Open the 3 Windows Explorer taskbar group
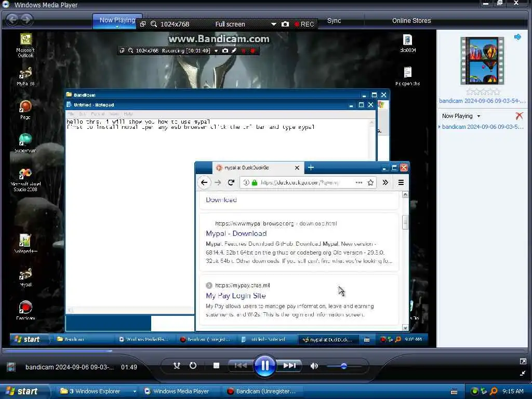532x399 pixels. [95, 391]
